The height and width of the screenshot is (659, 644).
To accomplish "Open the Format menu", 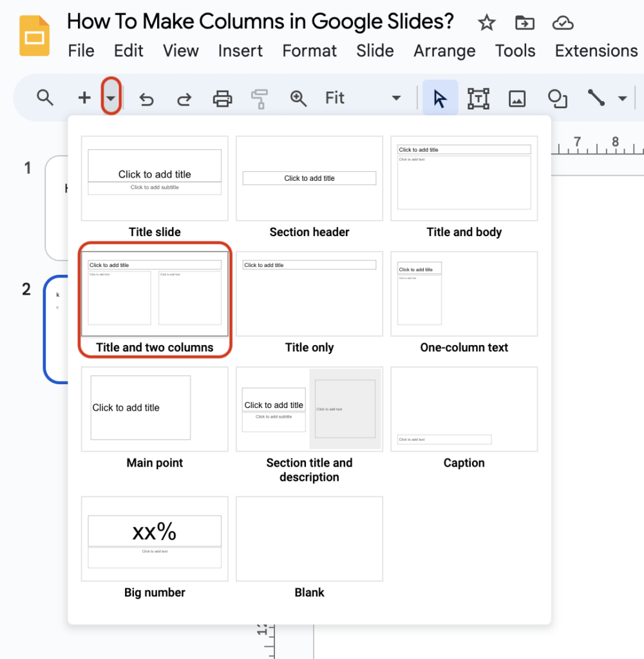I will tap(309, 51).
